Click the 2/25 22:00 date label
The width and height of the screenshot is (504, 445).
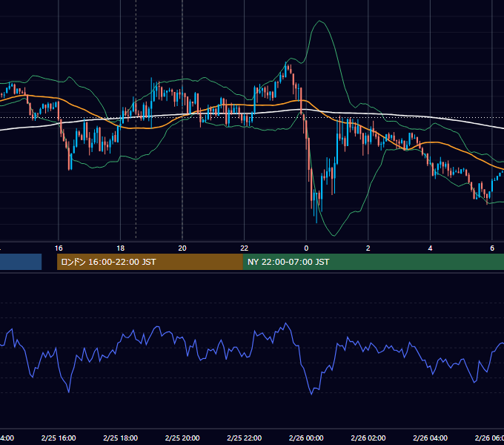(245, 438)
